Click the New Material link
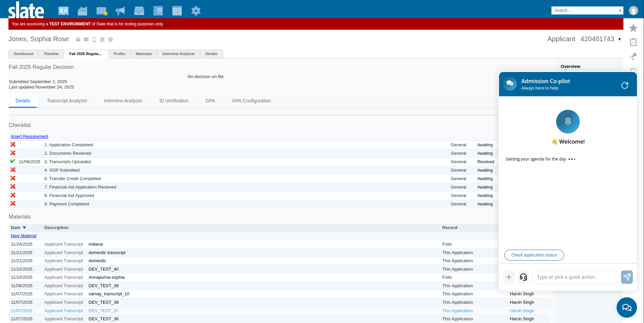644x323 pixels. click(24, 236)
